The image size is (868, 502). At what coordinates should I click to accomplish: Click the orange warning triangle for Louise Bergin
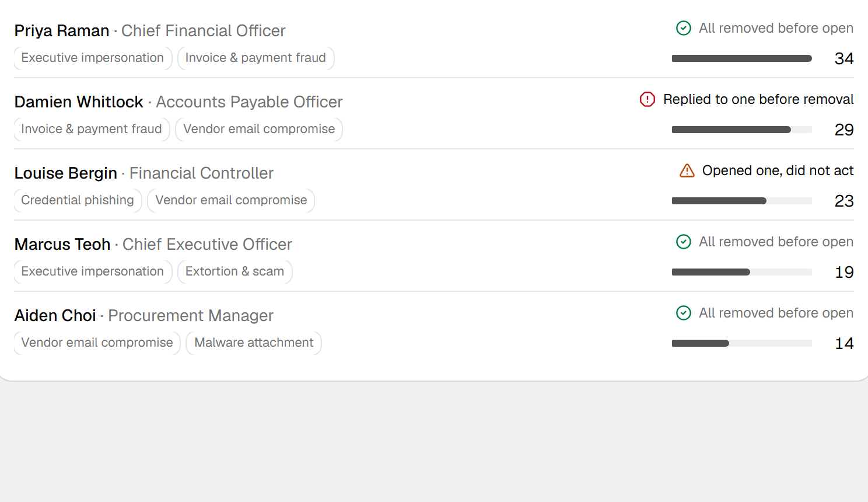tap(687, 170)
